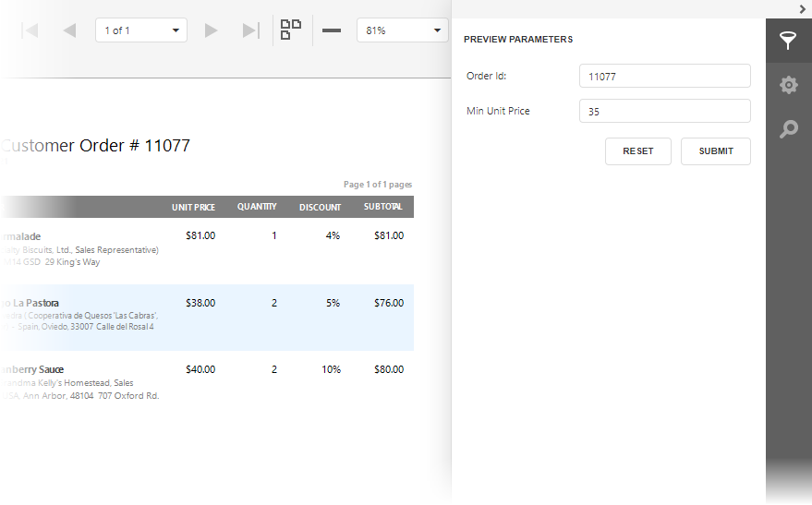
Task: Click the Order Id input field
Action: pyautogui.click(x=664, y=77)
